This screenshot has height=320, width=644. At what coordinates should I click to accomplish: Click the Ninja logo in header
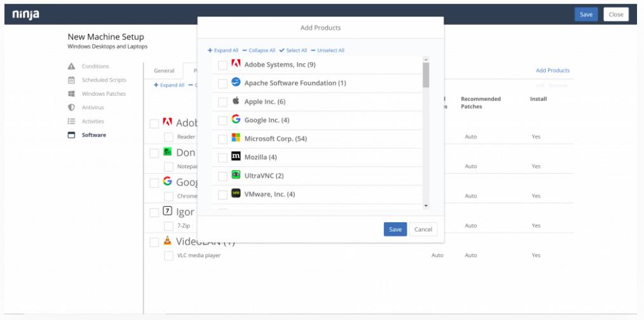click(x=26, y=15)
